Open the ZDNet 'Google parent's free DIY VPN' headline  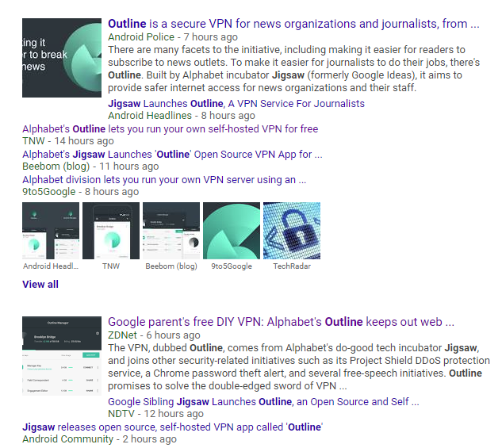coord(281,322)
